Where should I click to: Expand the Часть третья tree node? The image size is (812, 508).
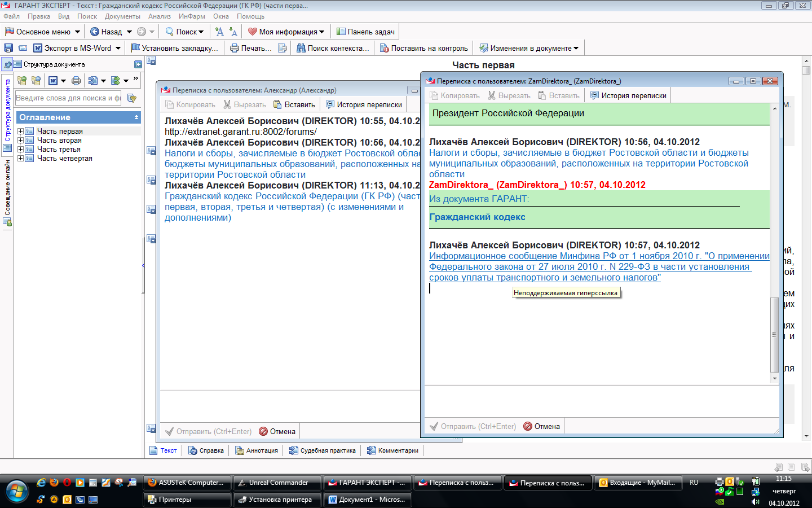[x=20, y=149]
